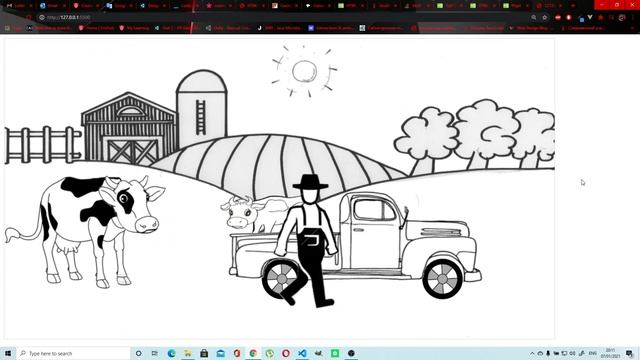Expand hidden system tray icons
The image size is (640, 360).
point(532,353)
